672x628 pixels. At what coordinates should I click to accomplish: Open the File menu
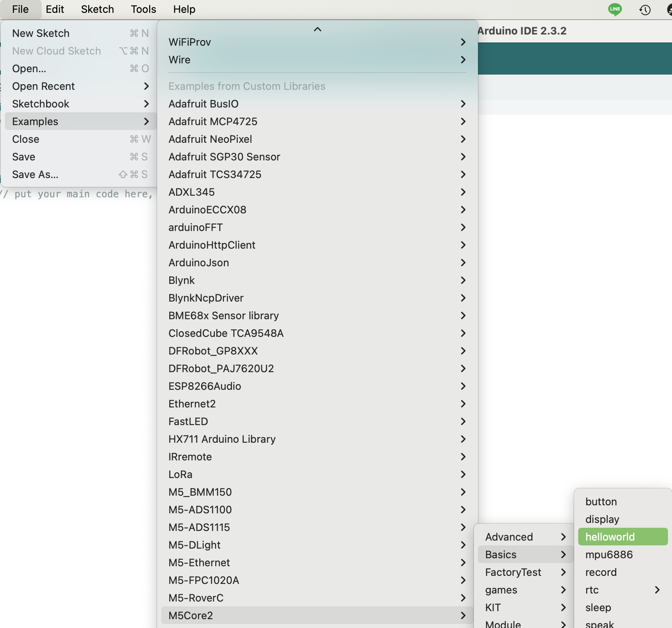coord(20,9)
